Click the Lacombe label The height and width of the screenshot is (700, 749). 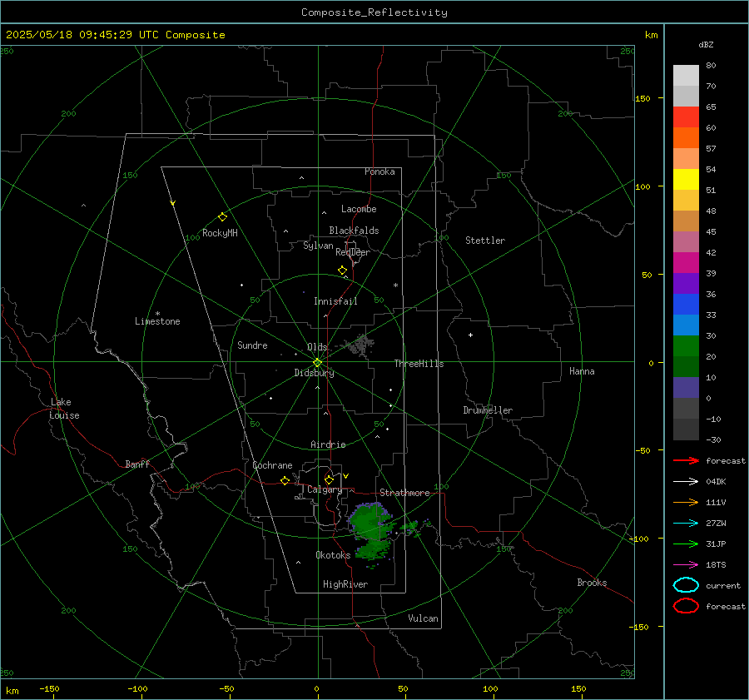coord(359,209)
